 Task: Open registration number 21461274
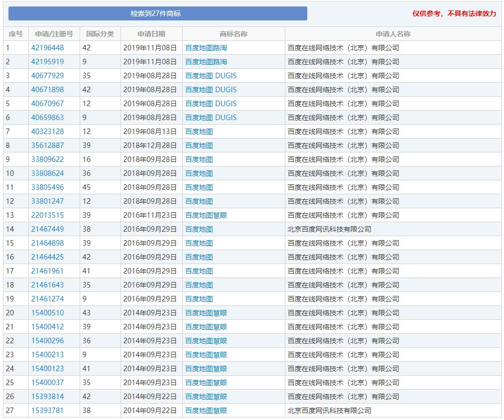[47, 299]
